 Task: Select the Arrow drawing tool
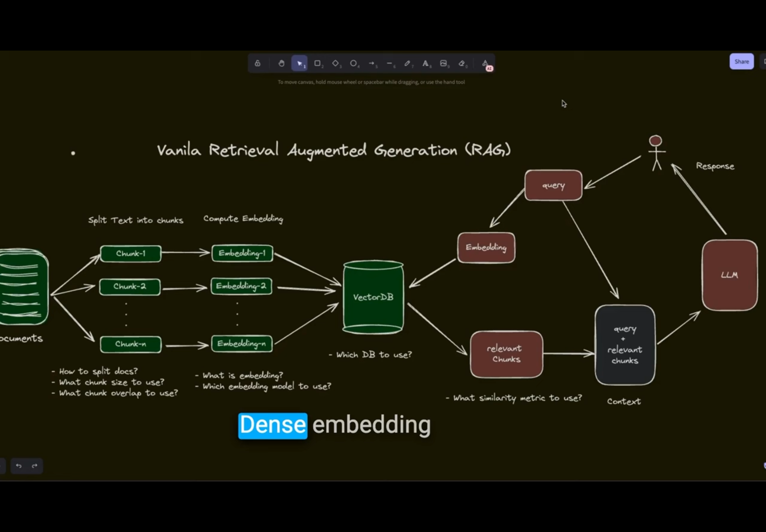[372, 63]
